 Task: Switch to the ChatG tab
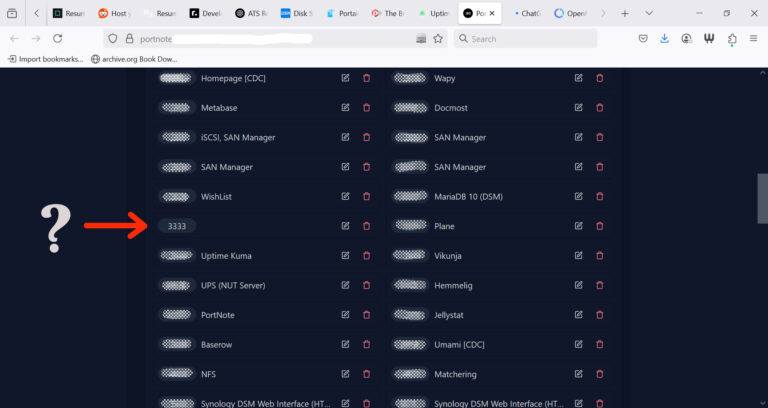pos(527,13)
